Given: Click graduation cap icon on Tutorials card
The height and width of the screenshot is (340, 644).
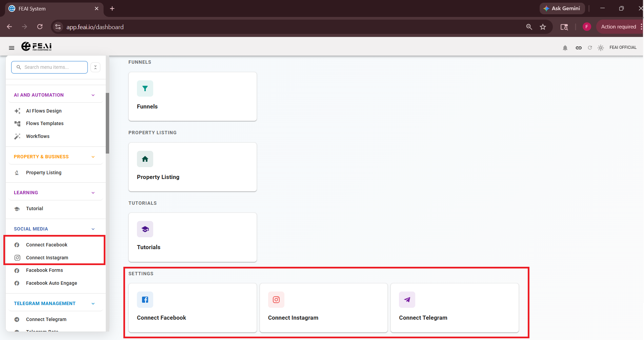Looking at the screenshot, I should [x=145, y=229].
